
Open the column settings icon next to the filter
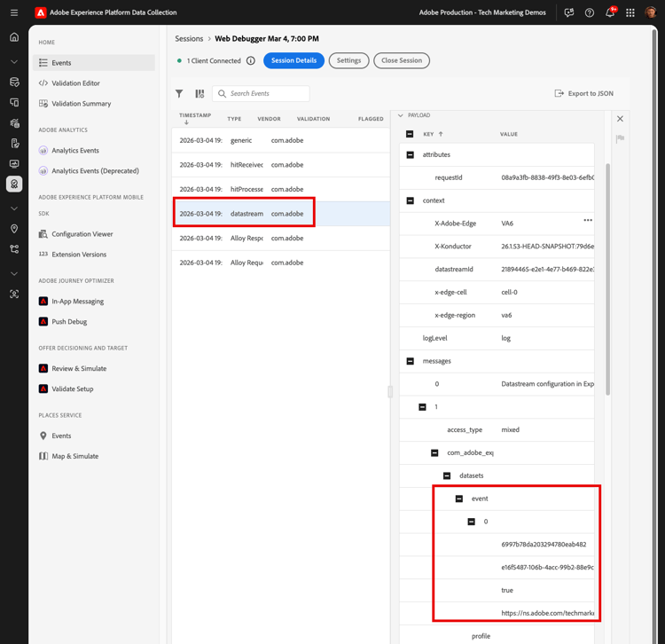[199, 94]
